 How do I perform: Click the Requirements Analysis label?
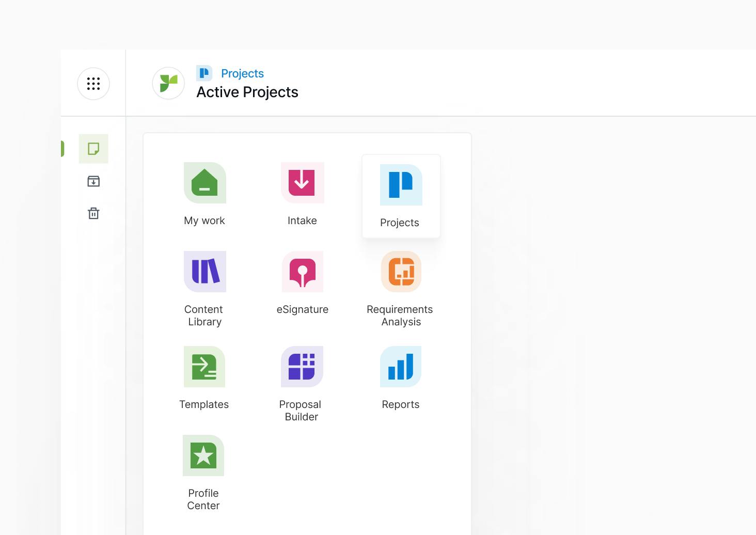tap(400, 316)
